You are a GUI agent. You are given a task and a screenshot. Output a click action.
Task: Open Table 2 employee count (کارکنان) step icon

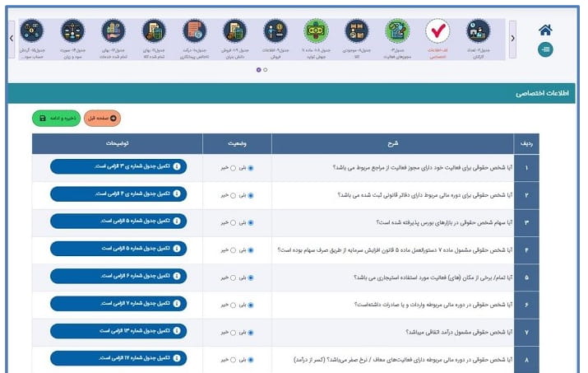point(478,30)
